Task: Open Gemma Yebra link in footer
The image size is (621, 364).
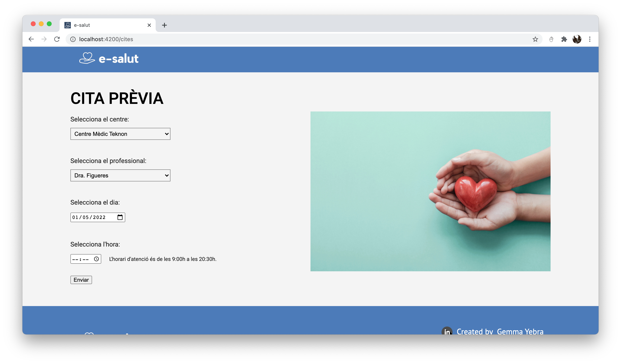Action: (x=520, y=331)
